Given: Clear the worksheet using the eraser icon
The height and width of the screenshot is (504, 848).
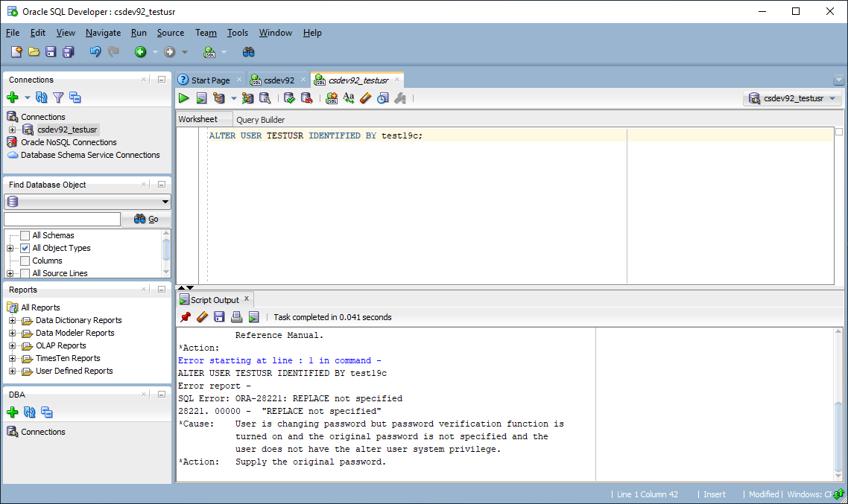Looking at the screenshot, I should click(365, 98).
